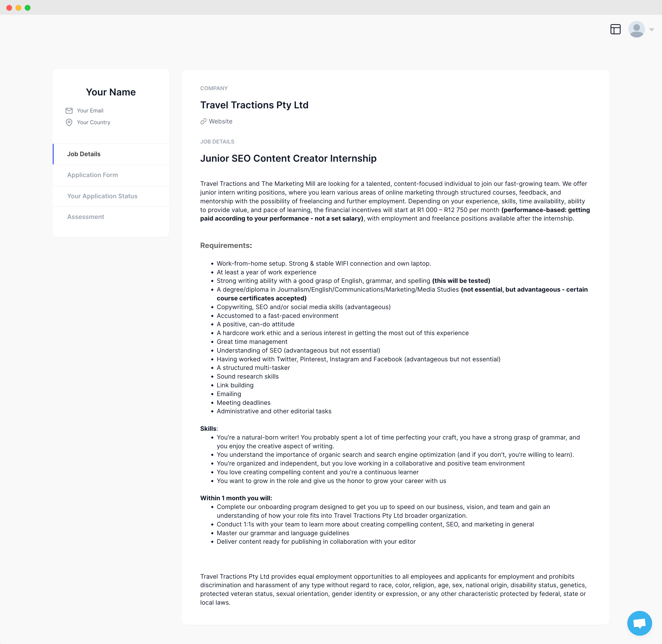662x644 pixels.
Task: Go to the Assessment tab
Action: (x=111, y=217)
